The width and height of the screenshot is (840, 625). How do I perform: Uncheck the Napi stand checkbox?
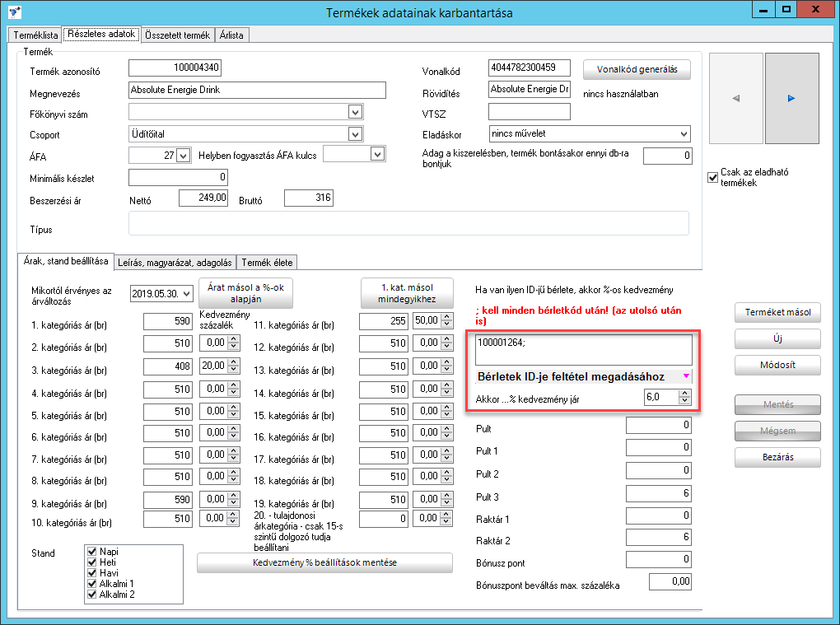pyautogui.click(x=91, y=552)
